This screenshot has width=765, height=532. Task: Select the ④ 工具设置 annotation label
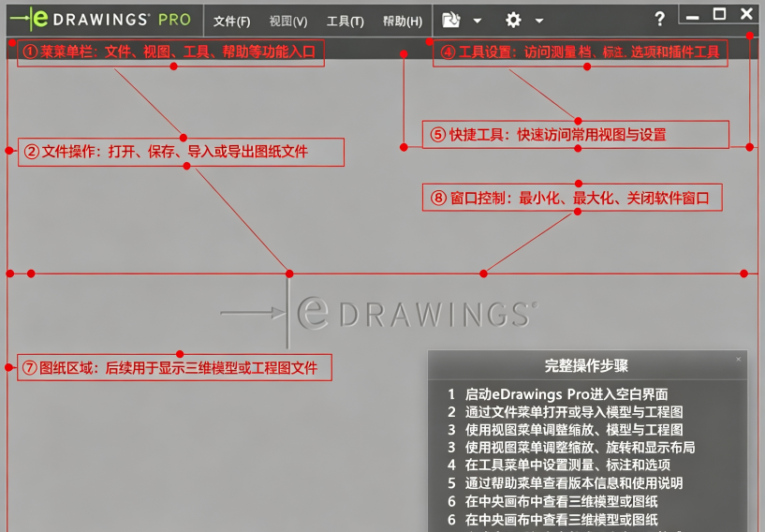tap(581, 52)
